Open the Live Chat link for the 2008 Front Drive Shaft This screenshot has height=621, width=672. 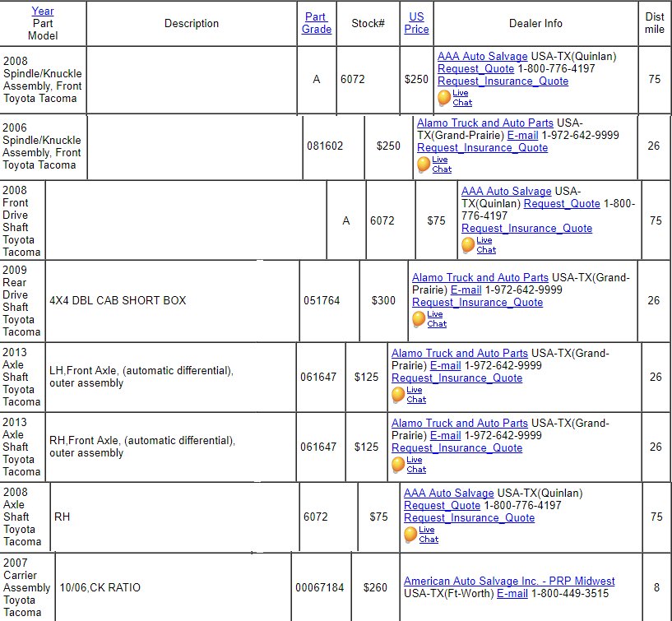point(486,245)
